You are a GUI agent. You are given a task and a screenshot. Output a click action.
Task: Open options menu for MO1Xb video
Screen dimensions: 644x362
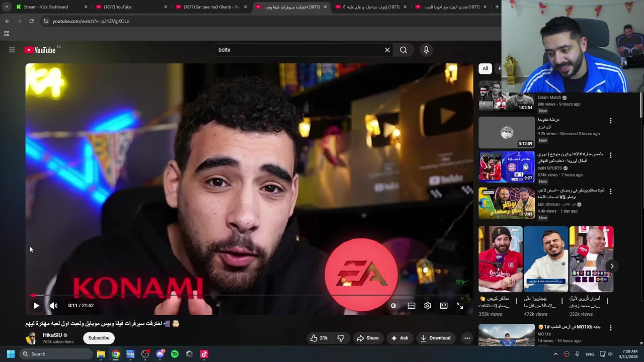[x=611, y=327]
